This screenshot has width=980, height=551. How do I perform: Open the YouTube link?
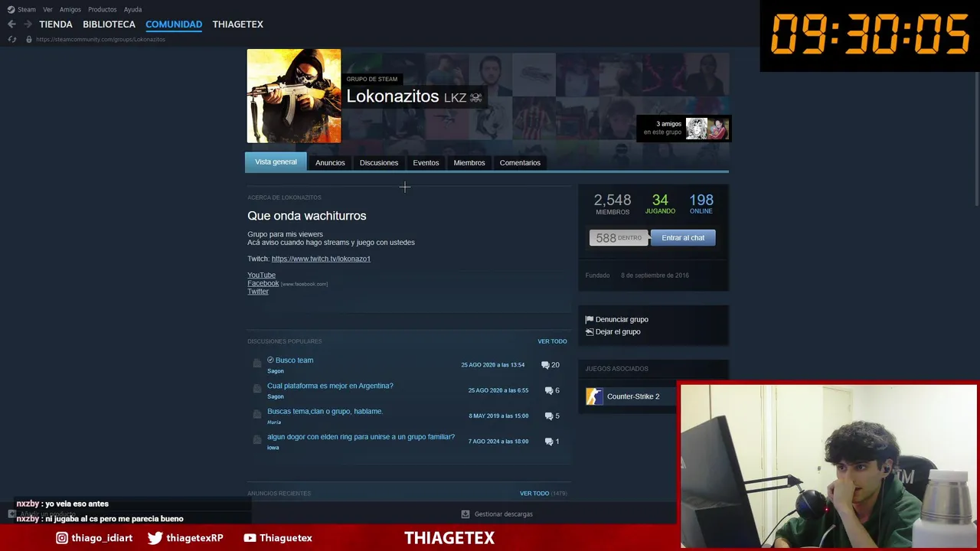(261, 275)
